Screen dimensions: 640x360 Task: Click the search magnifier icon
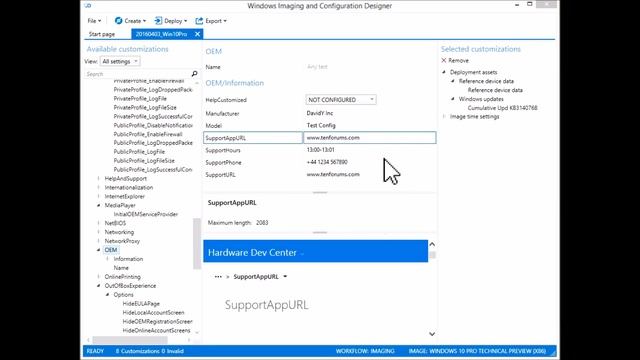tap(195, 74)
